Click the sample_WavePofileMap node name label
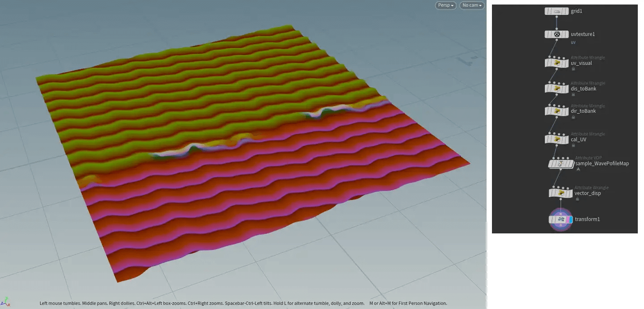The width and height of the screenshot is (644, 309). coord(602,164)
